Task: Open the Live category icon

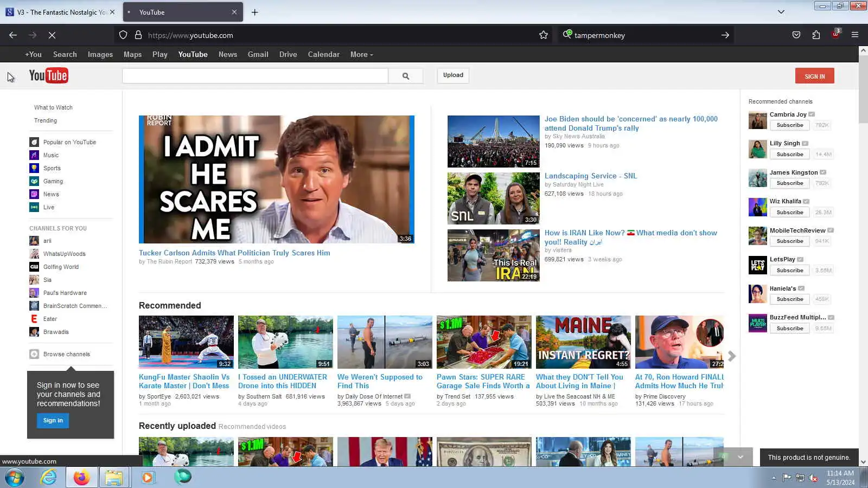Action: point(34,207)
